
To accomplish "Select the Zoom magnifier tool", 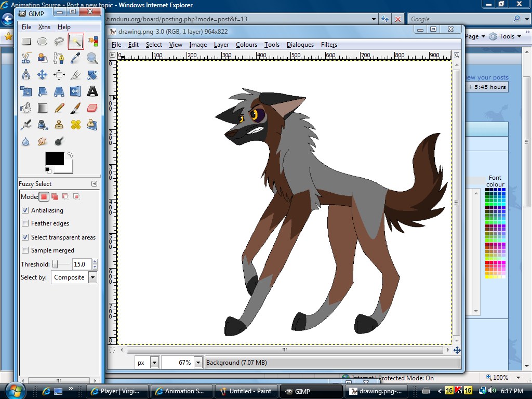I will click(92, 58).
